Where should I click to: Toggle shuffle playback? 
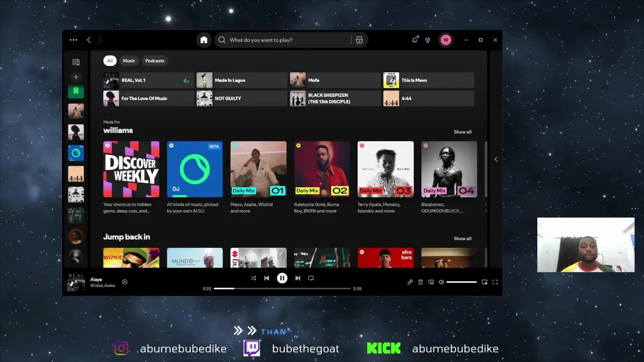[254, 278]
